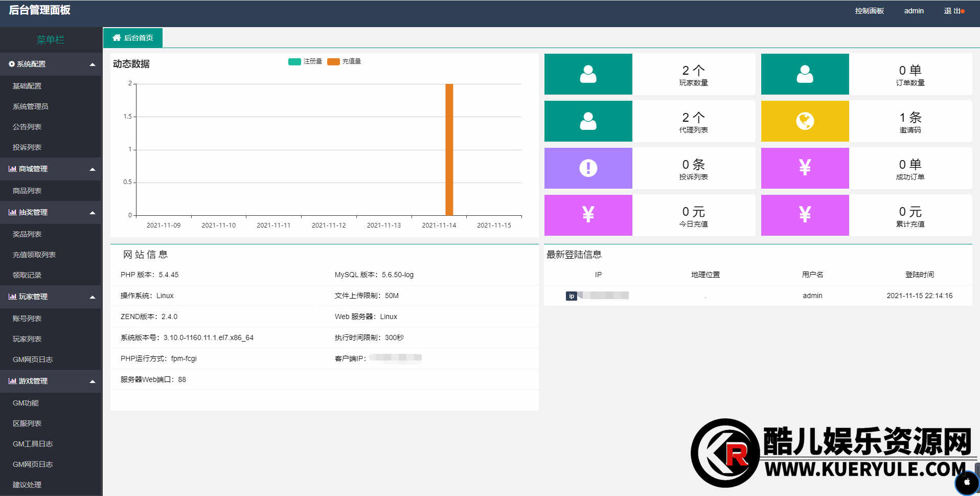
Task: Click the user icon for 玩家数量
Action: click(x=588, y=74)
